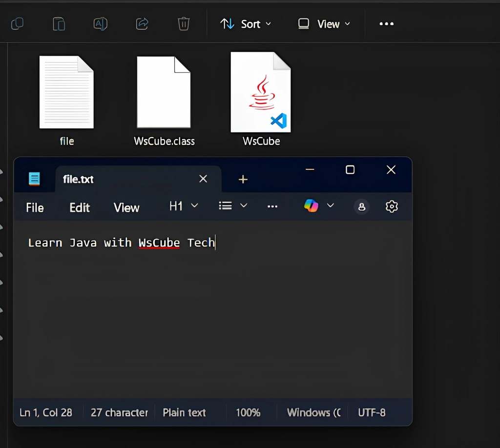Click the Copy icon in Explorer toolbar

coord(18,23)
